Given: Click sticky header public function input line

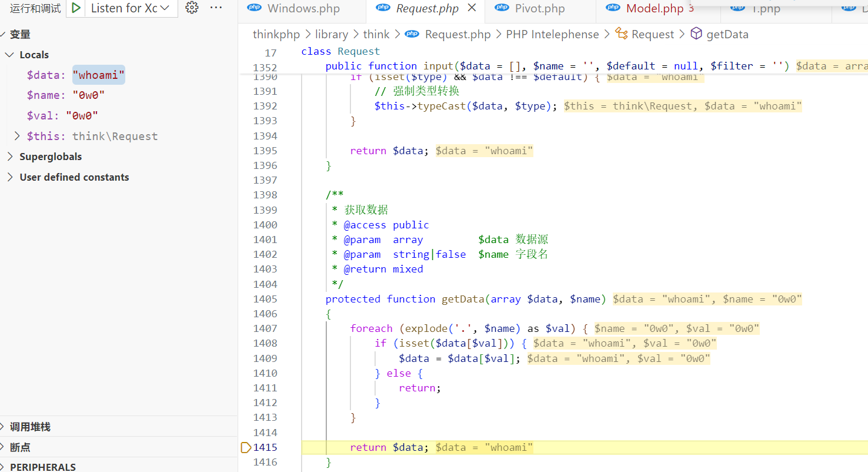Looking at the screenshot, I should coord(557,66).
